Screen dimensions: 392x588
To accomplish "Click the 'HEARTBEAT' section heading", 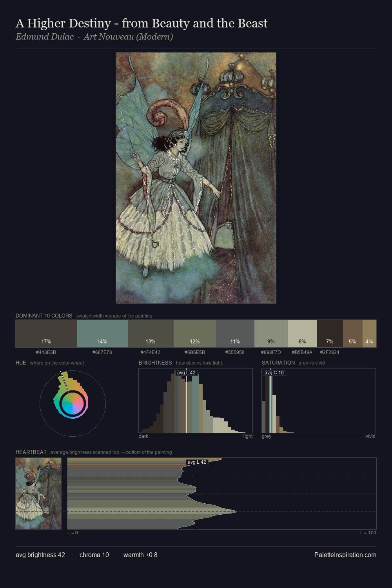I will tap(31, 452).
